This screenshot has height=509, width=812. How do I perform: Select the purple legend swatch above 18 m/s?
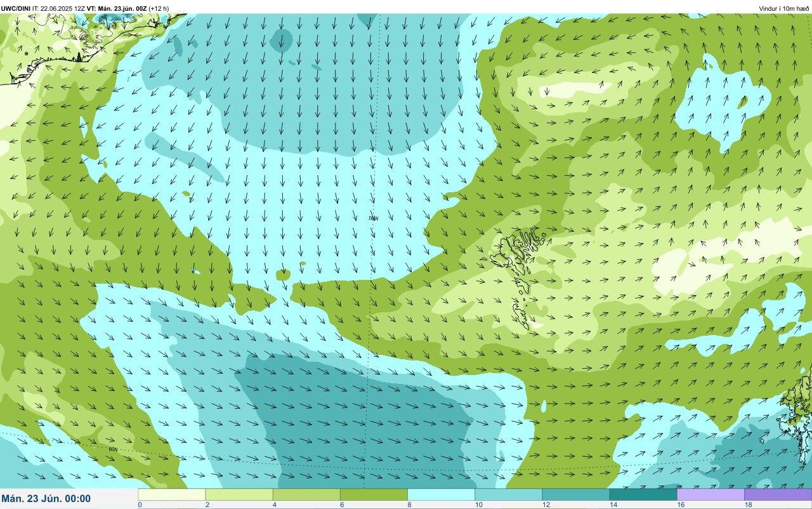click(778, 494)
